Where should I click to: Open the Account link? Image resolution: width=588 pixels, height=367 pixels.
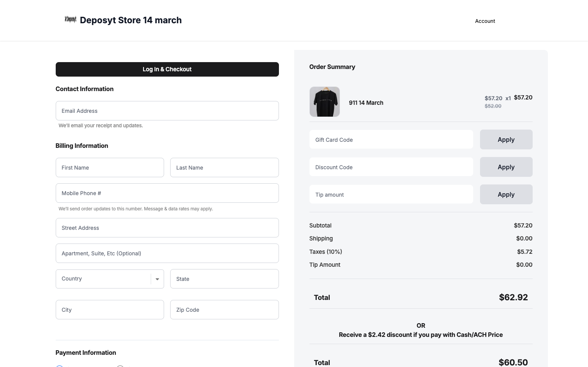tap(485, 21)
